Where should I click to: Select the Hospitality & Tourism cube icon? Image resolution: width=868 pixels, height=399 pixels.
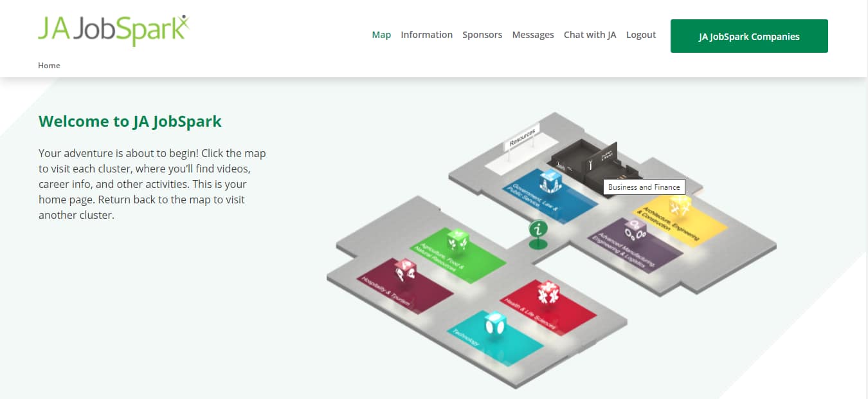coord(405,270)
